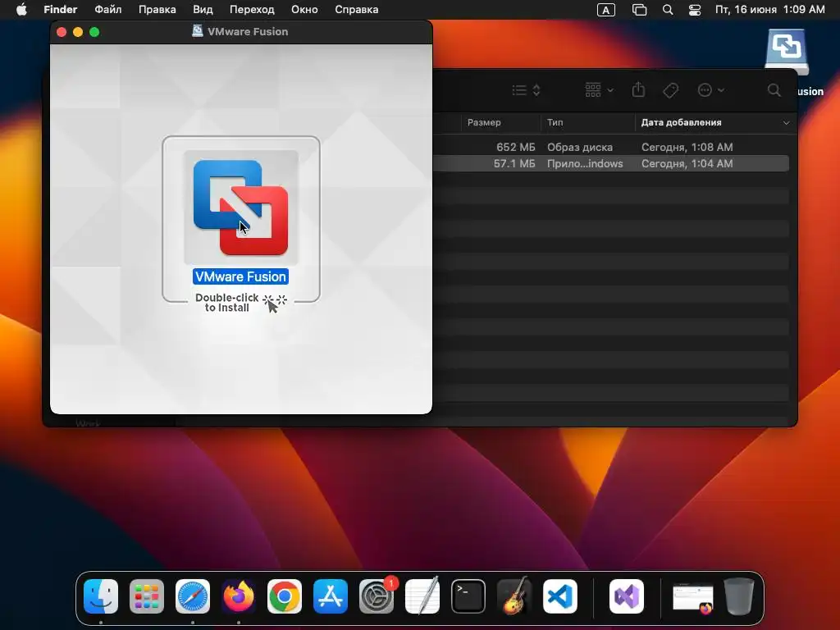Open the Справка menu
Screen dimensions: 840x630
(x=356, y=10)
